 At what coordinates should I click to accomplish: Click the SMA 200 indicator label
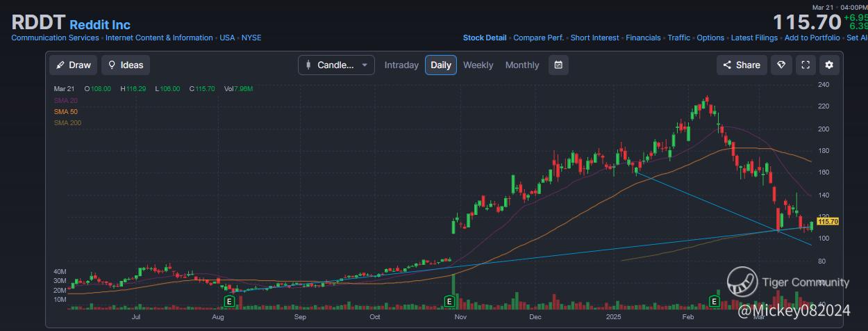click(x=68, y=123)
